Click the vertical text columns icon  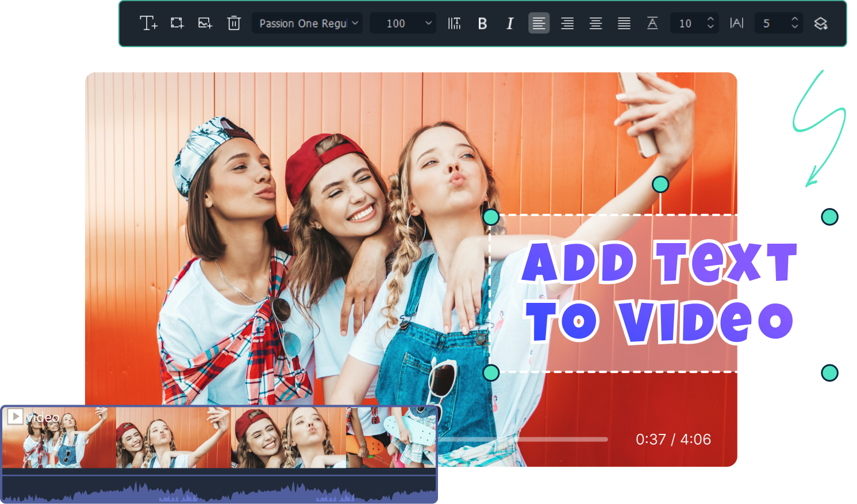[454, 23]
